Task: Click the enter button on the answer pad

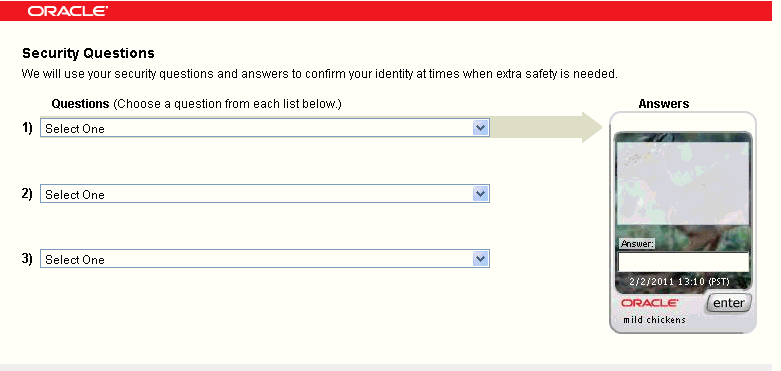Action: click(x=729, y=303)
